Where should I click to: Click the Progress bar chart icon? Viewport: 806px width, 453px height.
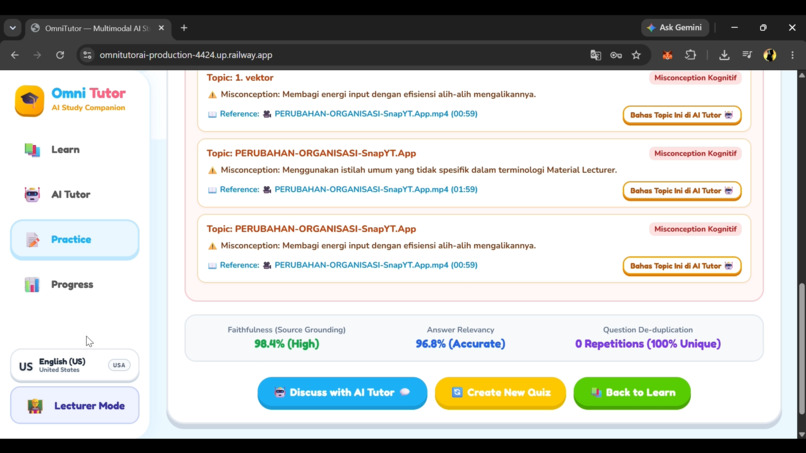pyautogui.click(x=32, y=284)
